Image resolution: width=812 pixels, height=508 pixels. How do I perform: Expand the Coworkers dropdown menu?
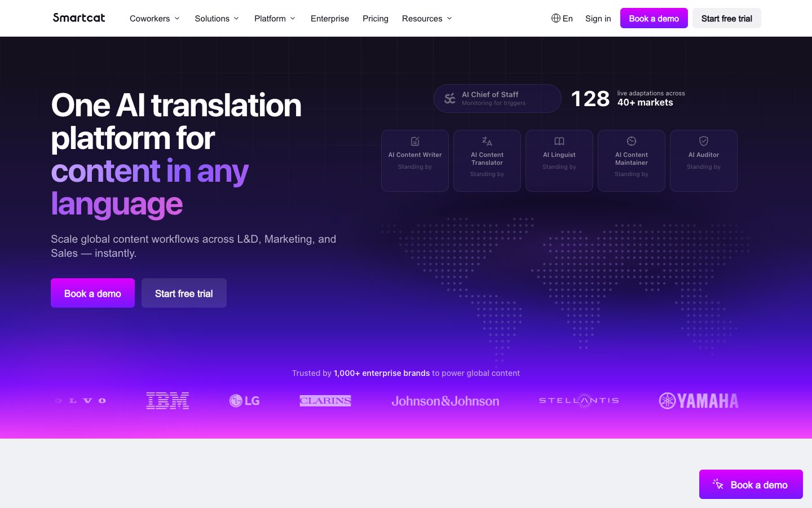pyautogui.click(x=155, y=19)
